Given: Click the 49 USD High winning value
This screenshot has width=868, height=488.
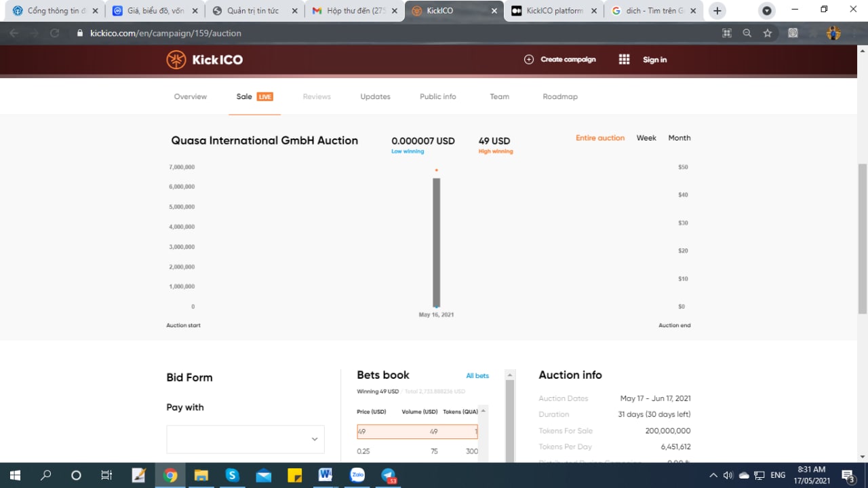Looking at the screenshot, I should click(494, 141).
